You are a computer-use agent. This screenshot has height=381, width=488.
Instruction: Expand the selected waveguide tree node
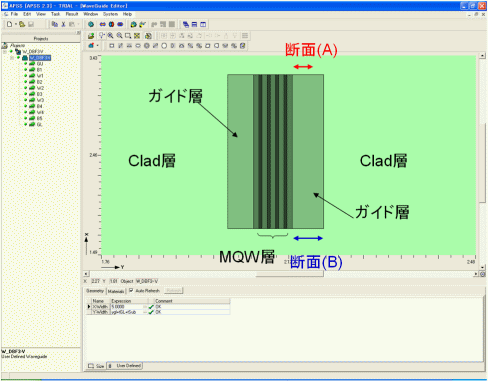tap(12, 58)
